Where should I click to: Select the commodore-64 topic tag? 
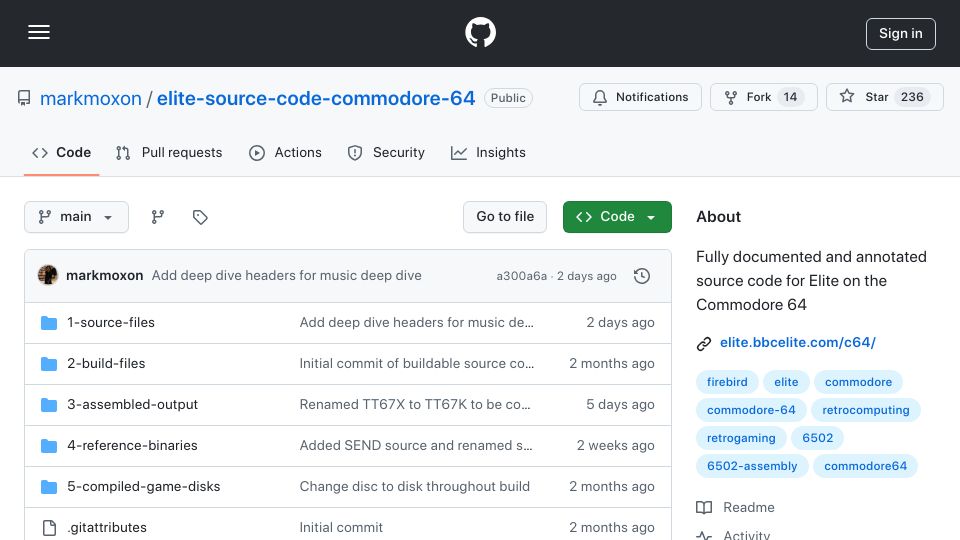[x=751, y=410]
